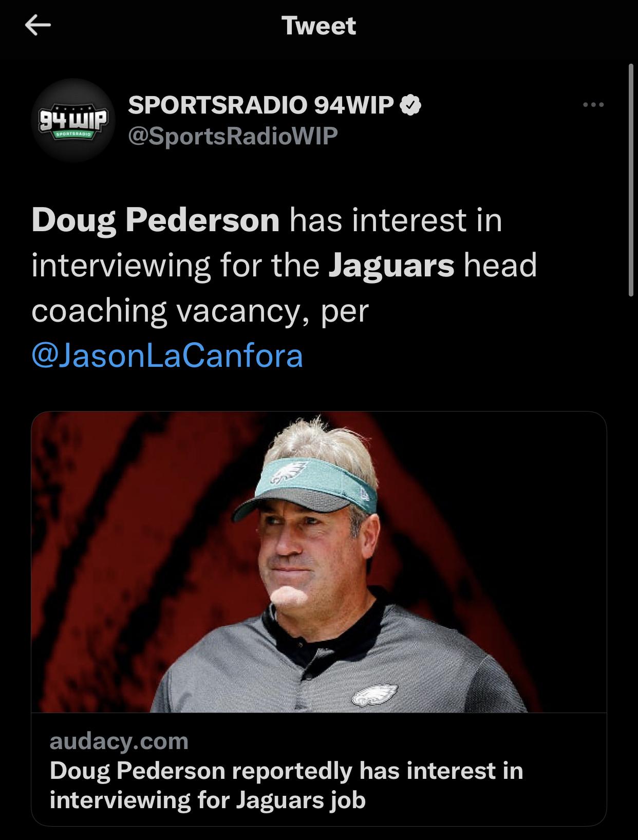Image resolution: width=638 pixels, height=840 pixels.
Task: Click the verified badge beside SPORTSRADIO 94WIP
Action: [x=411, y=105]
